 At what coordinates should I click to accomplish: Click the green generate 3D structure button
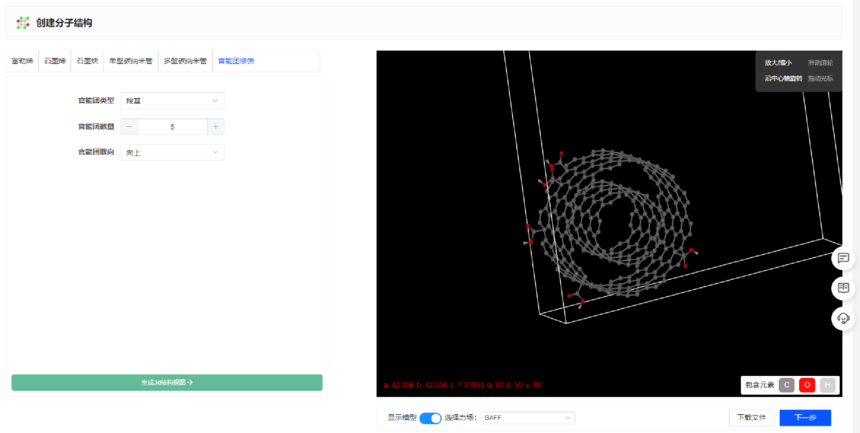[x=167, y=382]
